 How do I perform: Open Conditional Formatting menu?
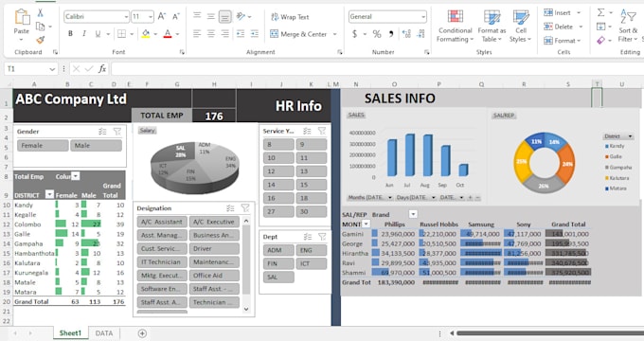tap(455, 26)
